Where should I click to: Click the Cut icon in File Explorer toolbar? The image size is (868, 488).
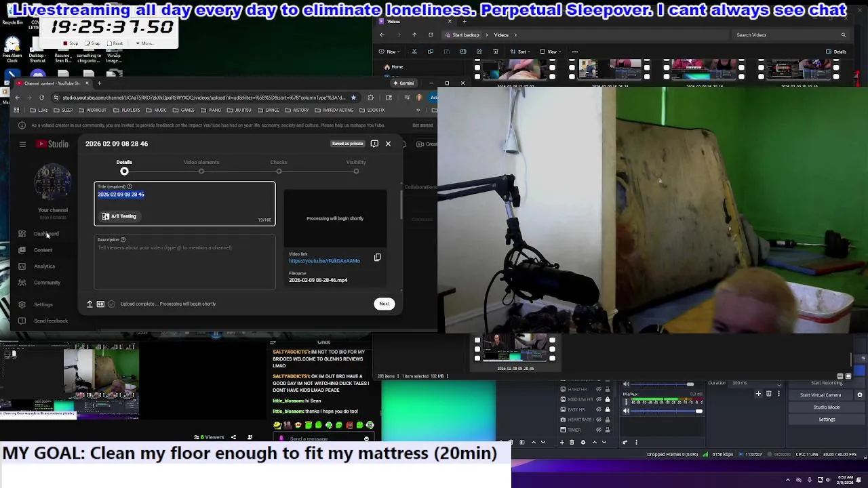[x=414, y=52]
